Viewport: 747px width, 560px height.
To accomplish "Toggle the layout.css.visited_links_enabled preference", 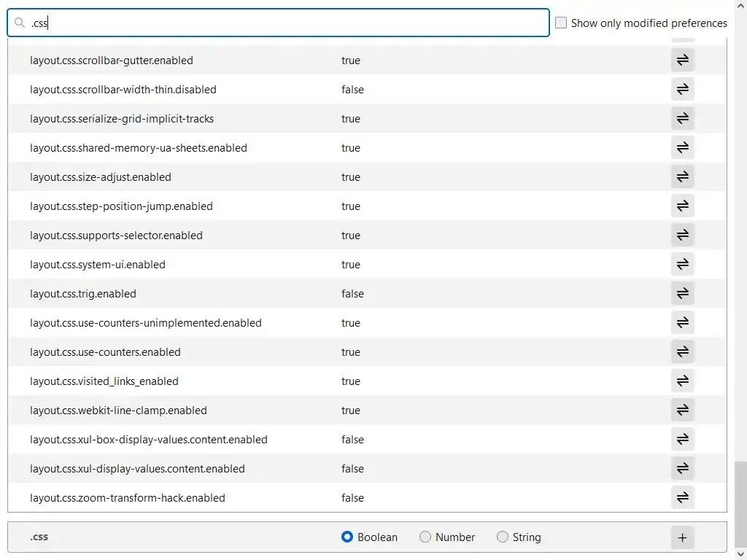I will pyautogui.click(x=683, y=381).
